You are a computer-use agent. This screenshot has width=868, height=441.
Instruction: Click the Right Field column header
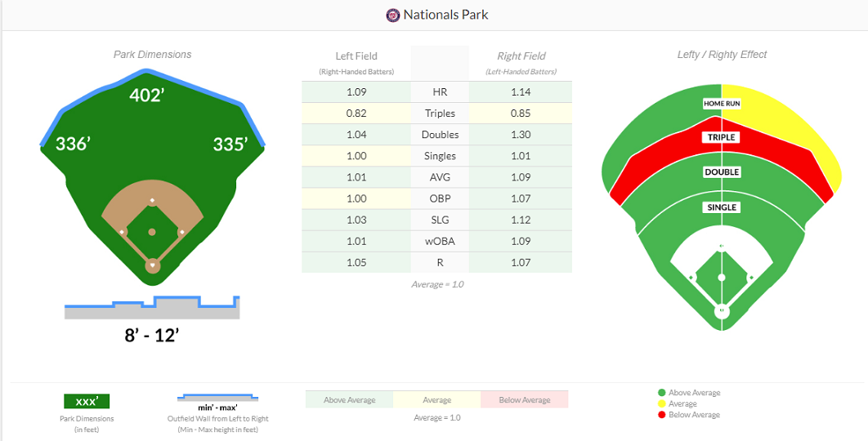point(521,56)
